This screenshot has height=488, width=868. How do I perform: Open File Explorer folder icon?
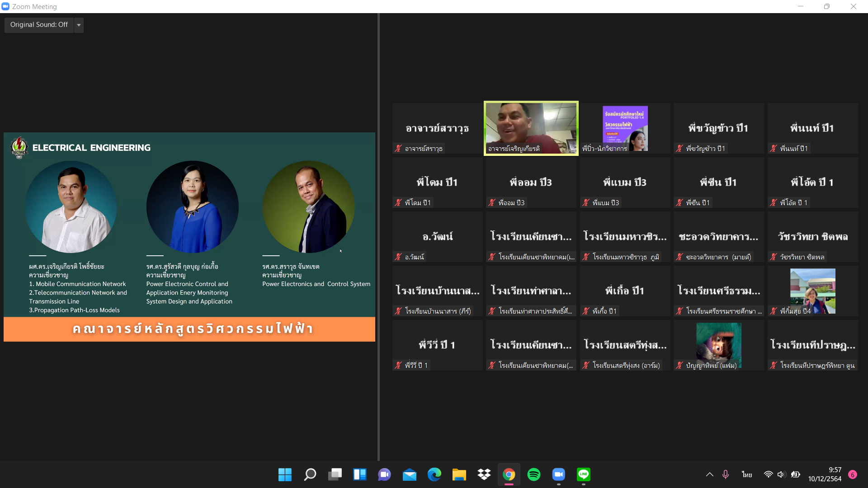[x=459, y=474]
